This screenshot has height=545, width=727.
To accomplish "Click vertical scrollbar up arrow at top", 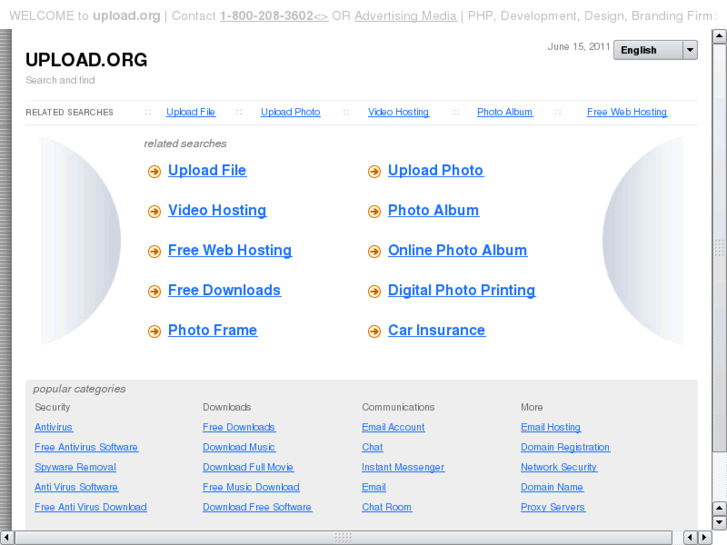I will pyautogui.click(x=719, y=36).
